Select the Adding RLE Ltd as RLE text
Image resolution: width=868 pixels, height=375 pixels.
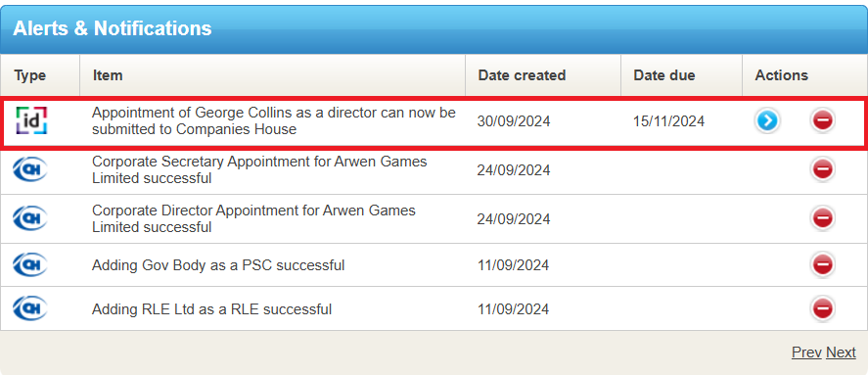pos(211,309)
